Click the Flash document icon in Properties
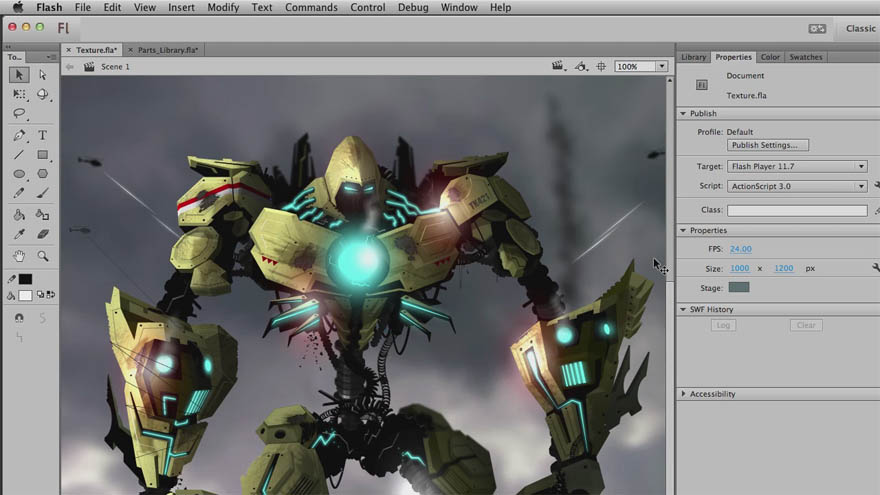 click(702, 85)
